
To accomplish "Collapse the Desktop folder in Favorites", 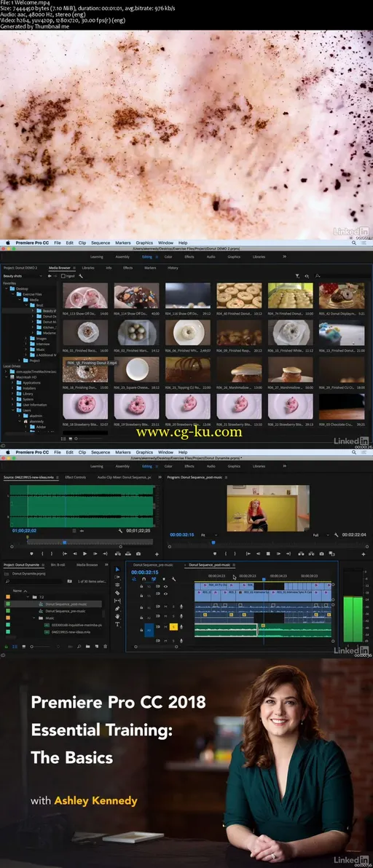I will [6, 288].
